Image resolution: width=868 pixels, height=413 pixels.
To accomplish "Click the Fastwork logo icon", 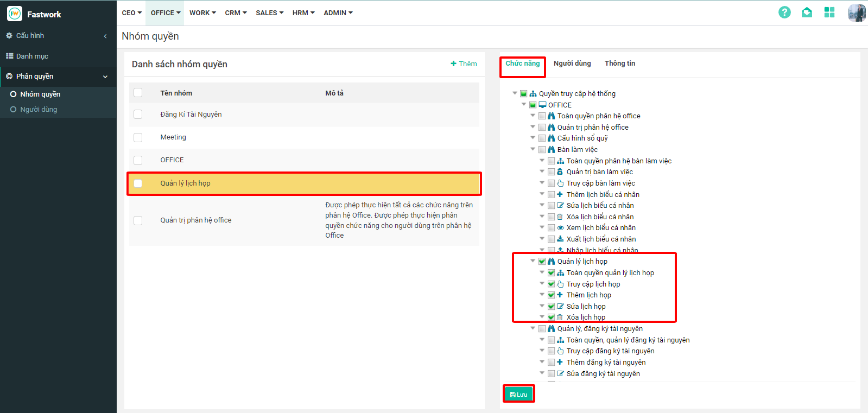I will coord(15,14).
